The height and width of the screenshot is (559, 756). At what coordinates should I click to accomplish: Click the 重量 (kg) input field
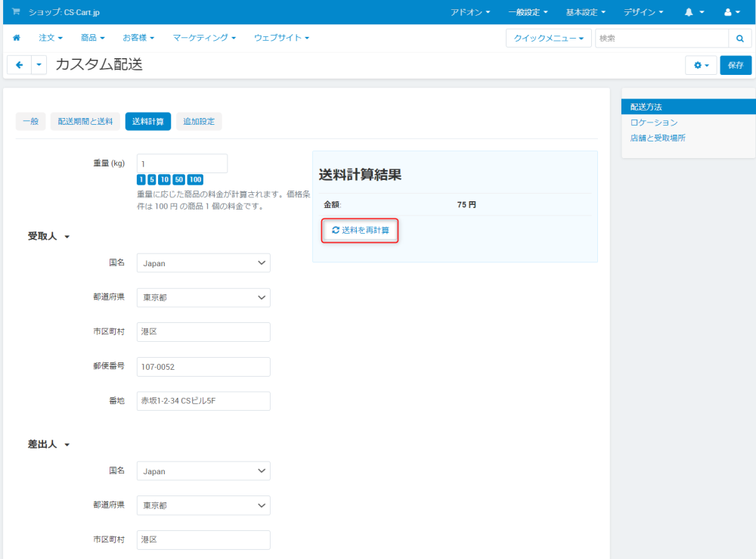[x=182, y=163]
